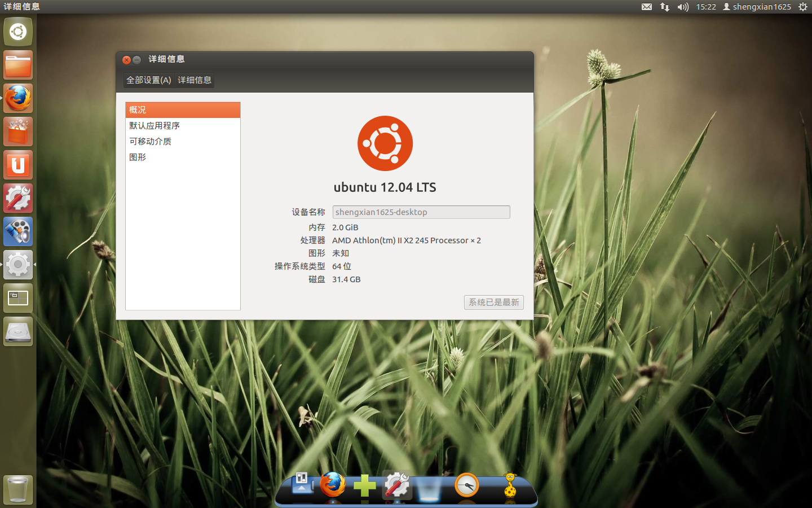Viewport: 812px width, 508px height.
Task: Click the green plus icon in dock
Action: (x=365, y=485)
